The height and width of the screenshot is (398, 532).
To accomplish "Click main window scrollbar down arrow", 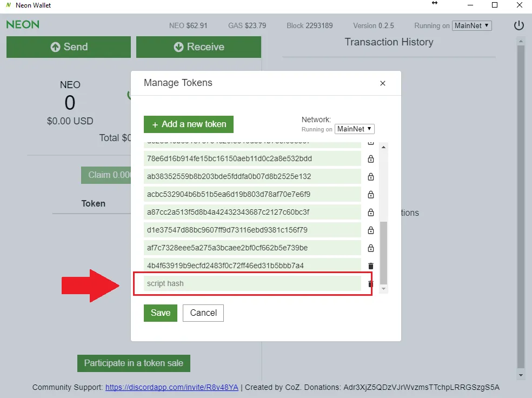I will tap(521, 375).
